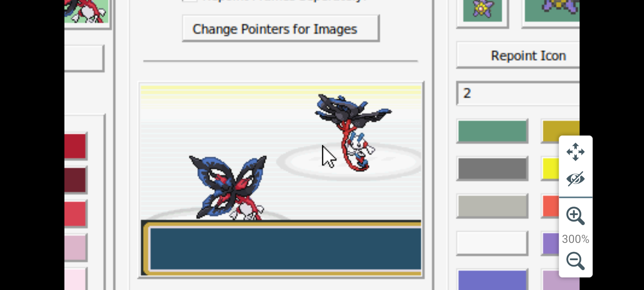Click the Repoint Icon button
644x290 pixels.
tap(518, 55)
